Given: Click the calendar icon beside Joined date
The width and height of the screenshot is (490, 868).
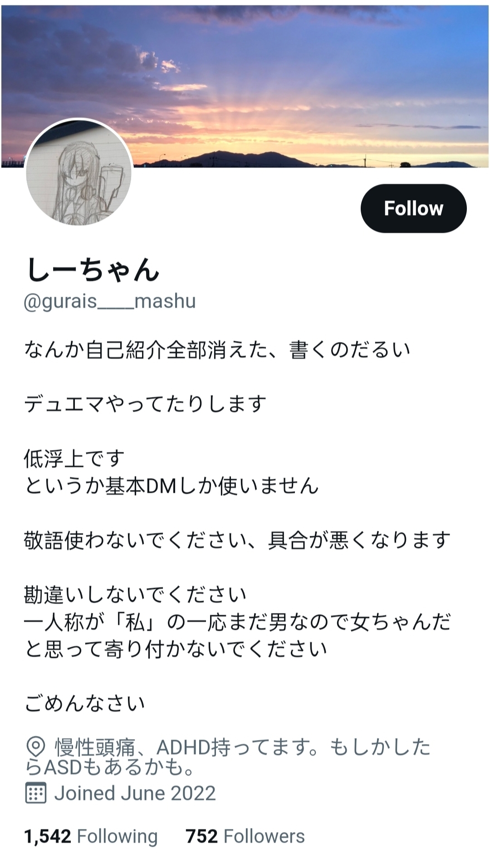Looking at the screenshot, I should click(x=35, y=793).
